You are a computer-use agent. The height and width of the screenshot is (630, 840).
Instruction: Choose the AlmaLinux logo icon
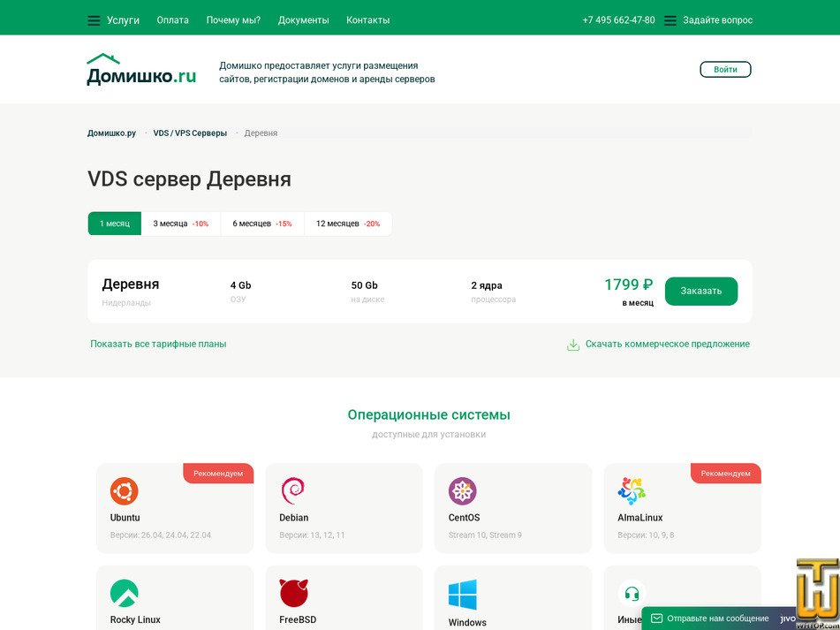632,491
